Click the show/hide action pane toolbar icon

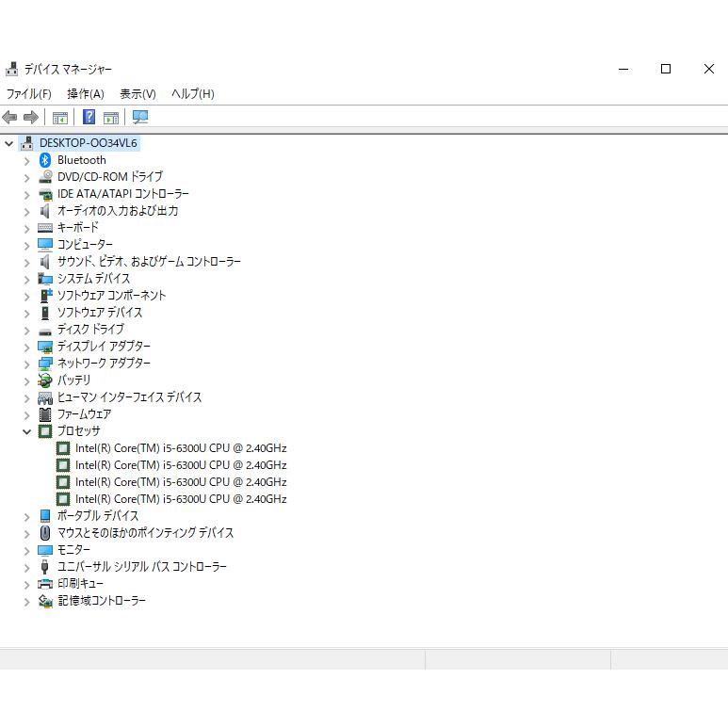pyautogui.click(x=111, y=118)
